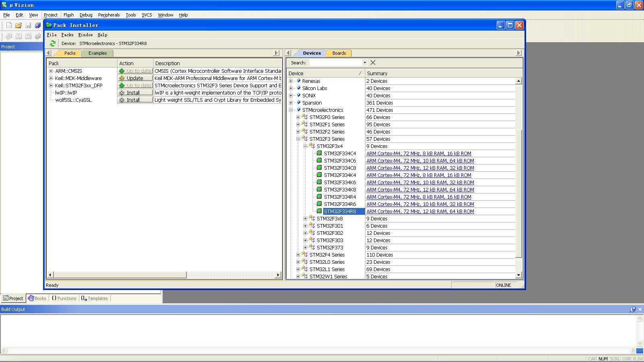Click the Pack Installer title bar icon
This screenshot has width=644, height=362.
tap(49, 25)
